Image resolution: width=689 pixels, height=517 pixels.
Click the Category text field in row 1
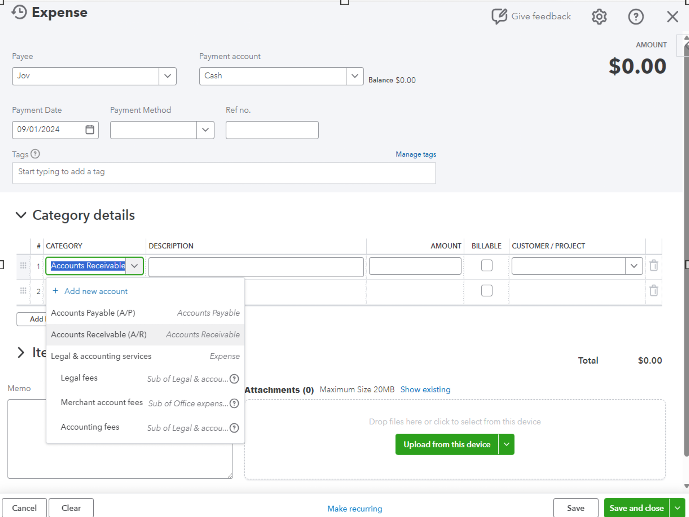pos(87,266)
